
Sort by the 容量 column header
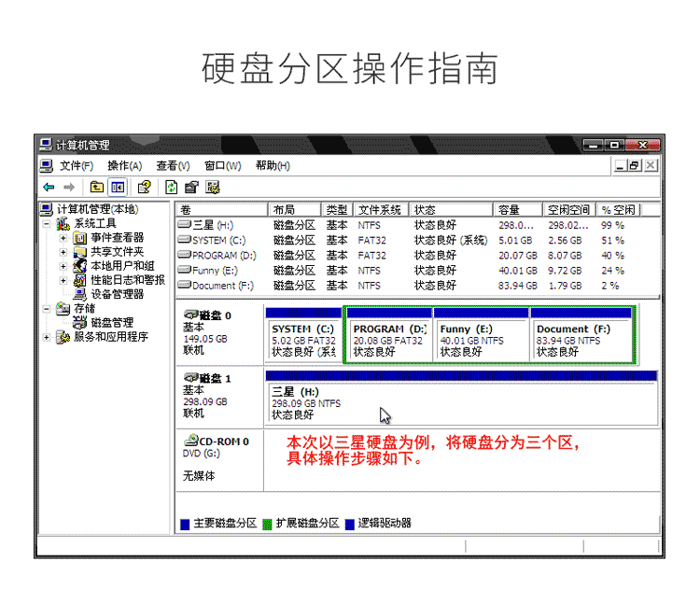point(517,210)
